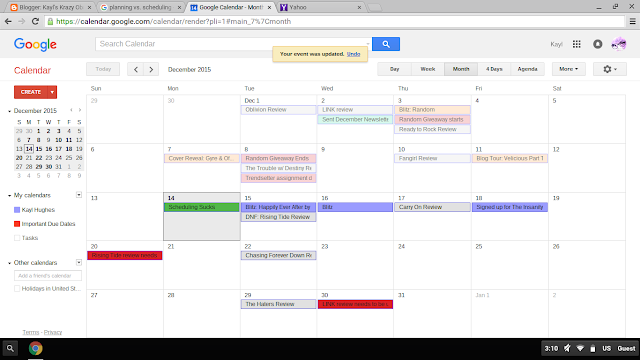
Task: Switch to Week view
Action: click(427, 69)
